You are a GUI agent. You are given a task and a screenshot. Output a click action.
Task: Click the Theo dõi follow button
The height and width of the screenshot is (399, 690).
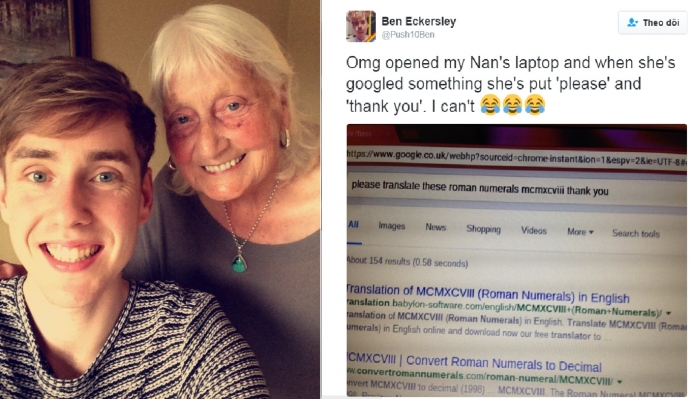(653, 22)
